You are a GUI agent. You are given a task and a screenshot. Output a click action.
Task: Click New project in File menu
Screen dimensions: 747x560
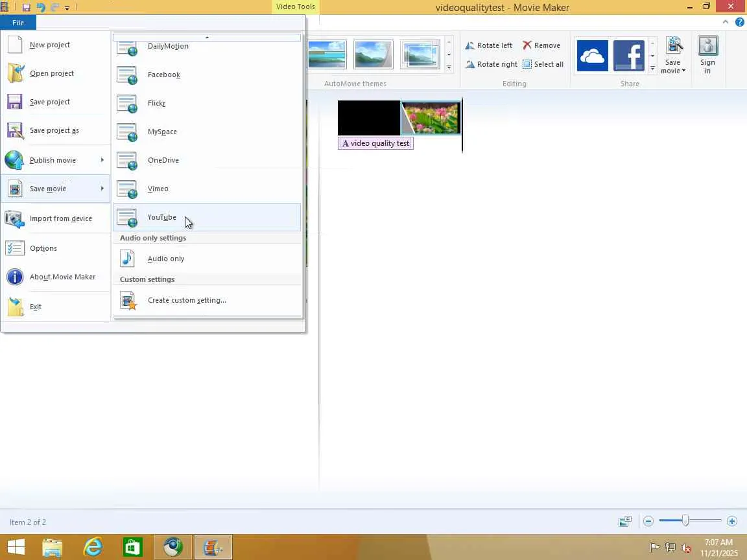[55, 45]
